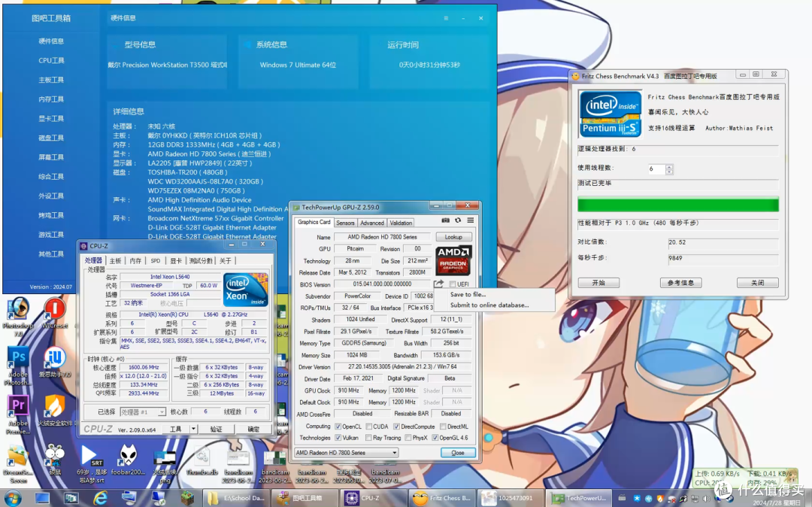
Task: Click the GPU-Z refresh icon
Action: [458, 220]
